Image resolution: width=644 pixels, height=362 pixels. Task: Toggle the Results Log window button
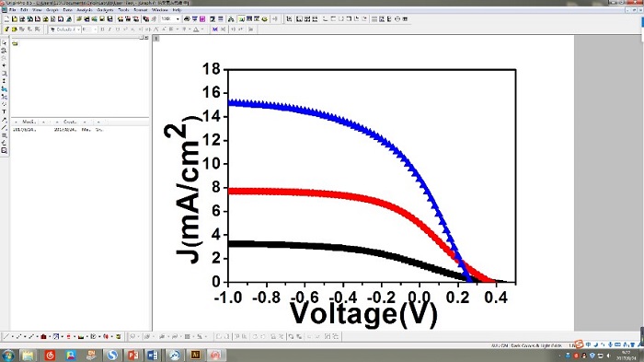pyautogui.click(x=249, y=19)
